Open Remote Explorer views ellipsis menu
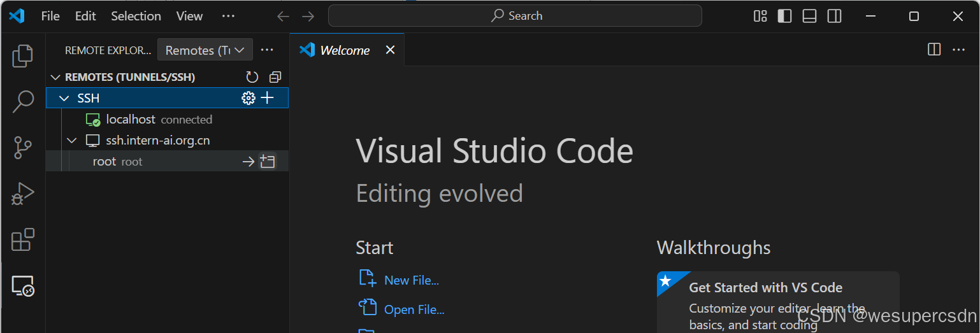 [267, 50]
